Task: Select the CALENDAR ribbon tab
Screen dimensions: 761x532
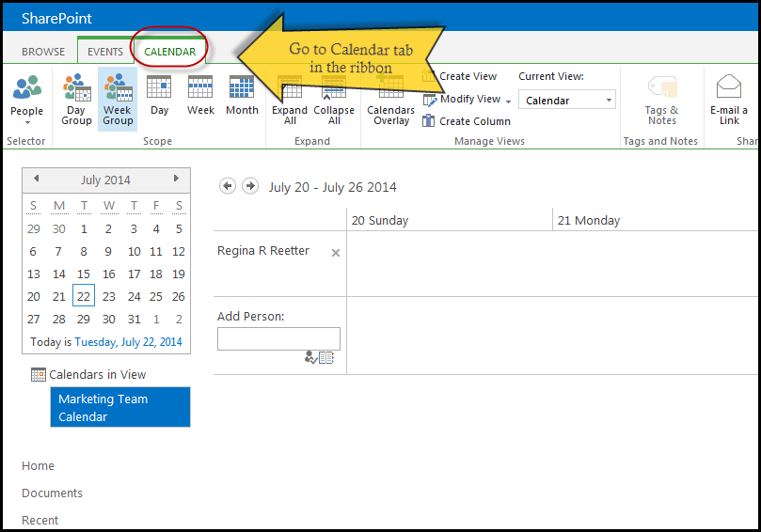Action: 170,52
